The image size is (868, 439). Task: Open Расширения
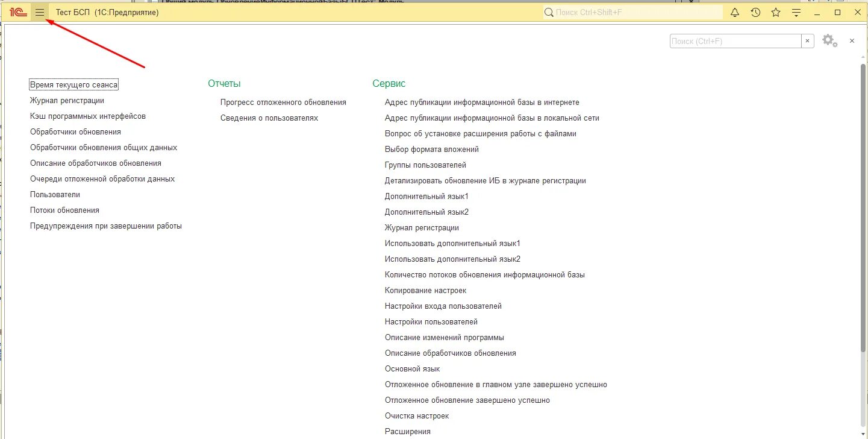pos(408,432)
